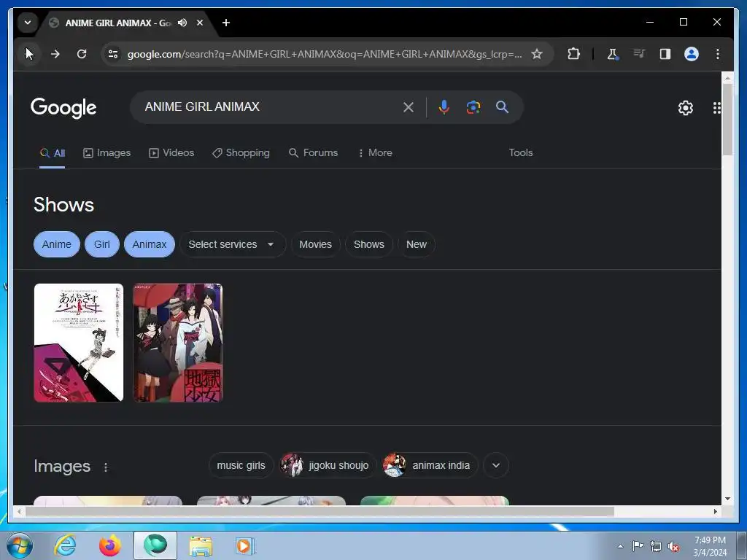Reload the page with refresh icon
This screenshot has height=560, width=747.
click(82, 54)
